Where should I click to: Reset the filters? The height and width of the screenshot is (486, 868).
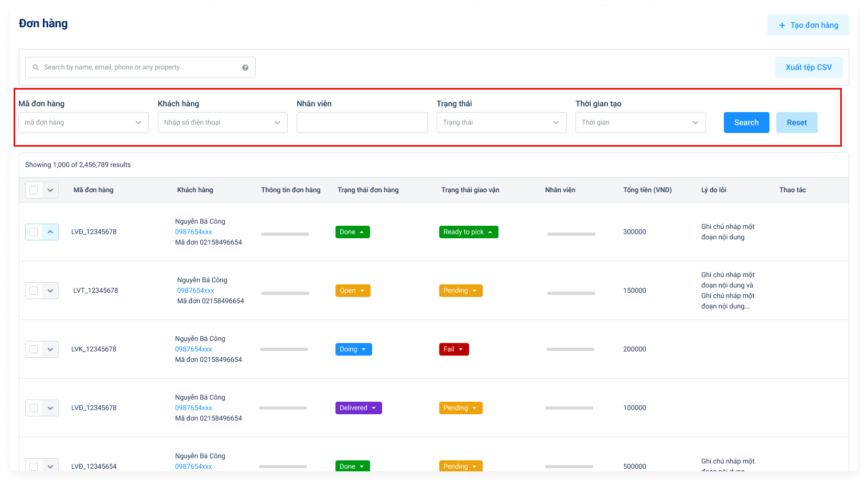coord(797,123)
